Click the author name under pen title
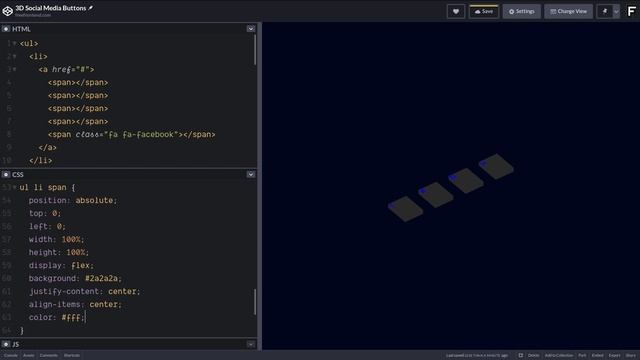640x360 pixels. click(33, 15)
